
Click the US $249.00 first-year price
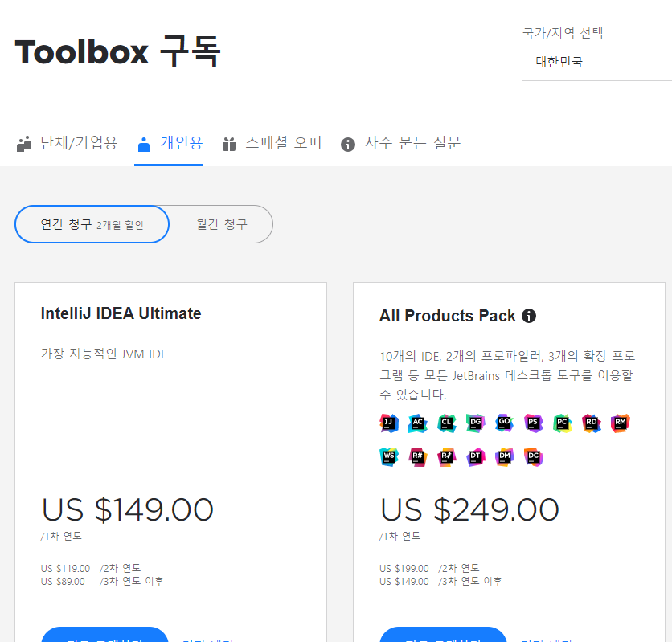click(x=469, y=510)
